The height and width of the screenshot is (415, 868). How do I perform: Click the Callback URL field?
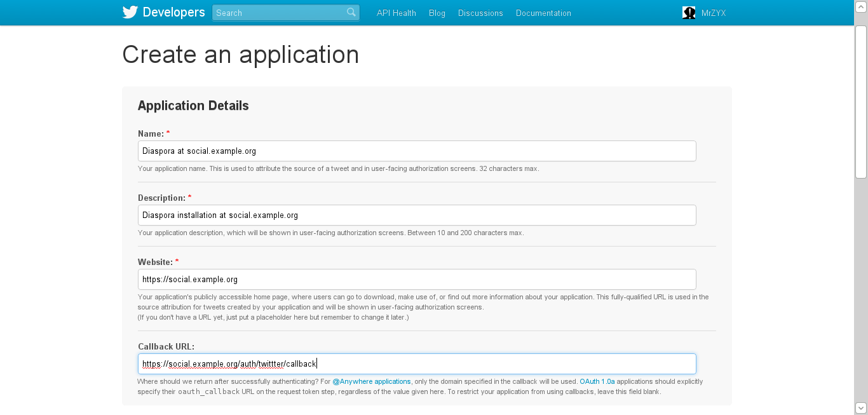[x=417, y=364]
